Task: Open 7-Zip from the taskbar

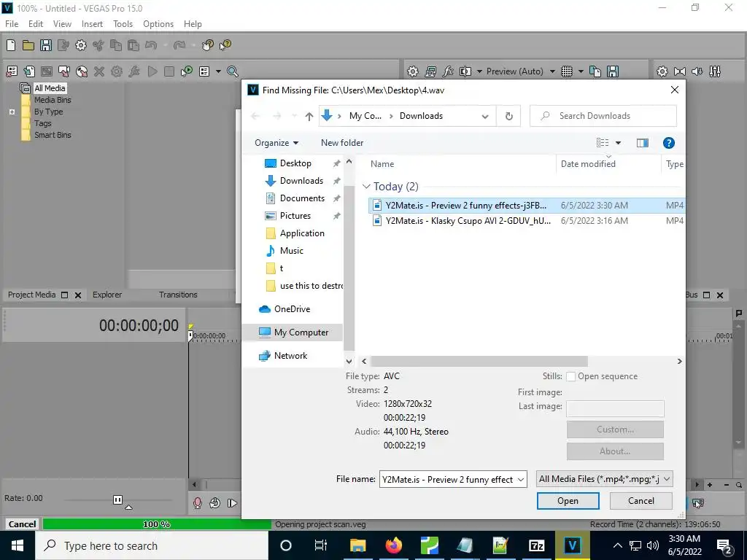Action: point(536,545)
